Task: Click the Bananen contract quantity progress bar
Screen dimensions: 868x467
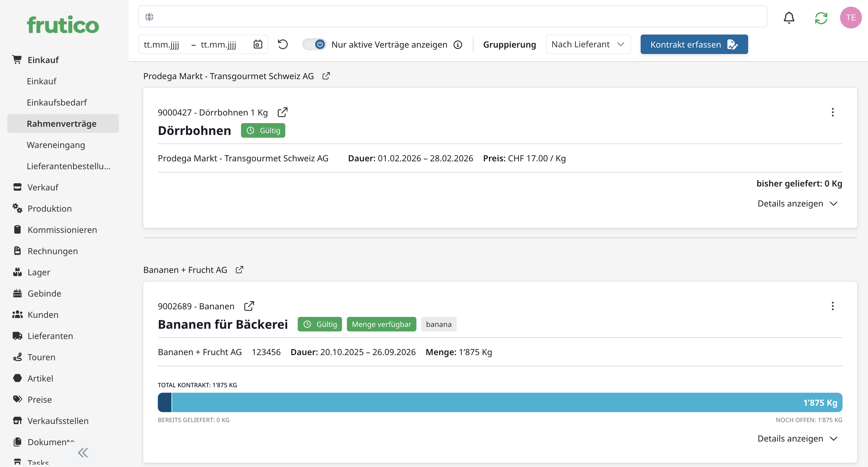Action: [500, 402]
